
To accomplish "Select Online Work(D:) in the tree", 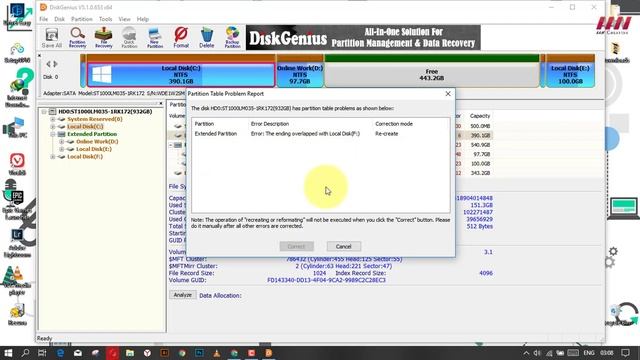I will coord(97,142).
